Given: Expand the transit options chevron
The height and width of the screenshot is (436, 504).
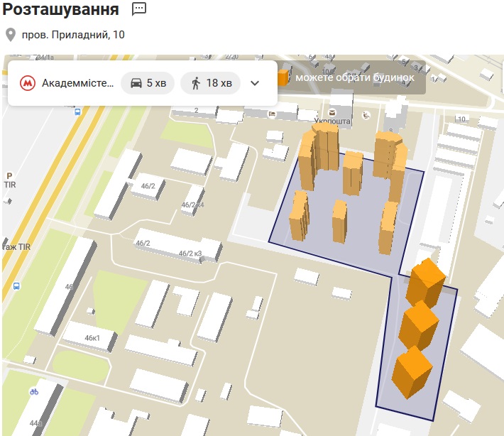Looking at the screenshot, I should pos(256,83).
